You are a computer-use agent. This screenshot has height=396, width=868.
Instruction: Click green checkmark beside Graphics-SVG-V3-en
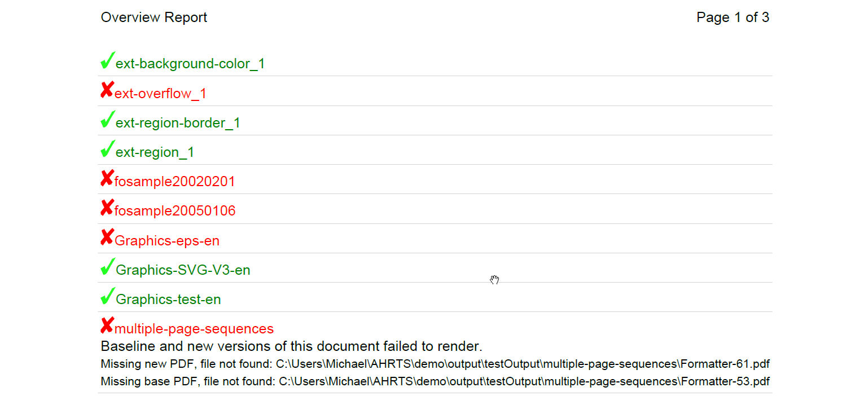(x=107, y=267)
